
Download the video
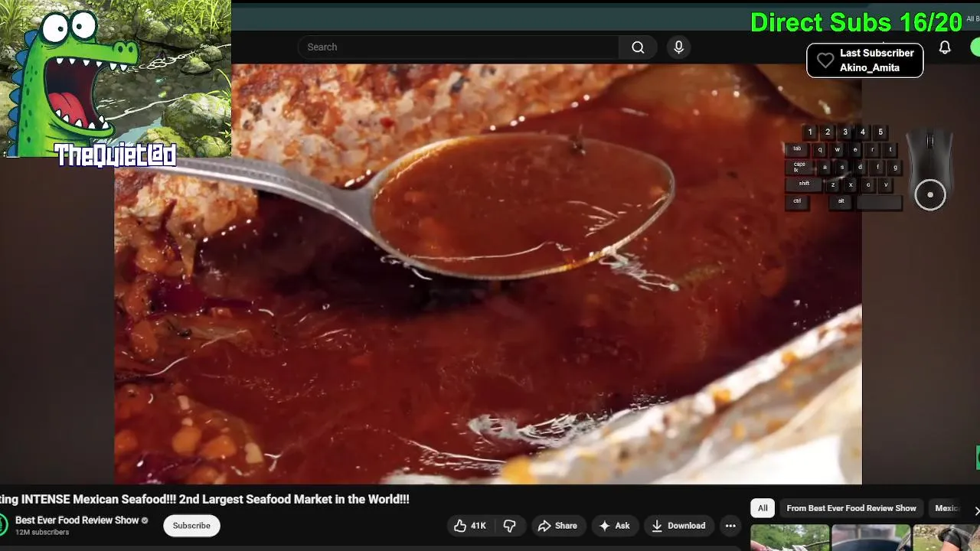pos(678,526)
